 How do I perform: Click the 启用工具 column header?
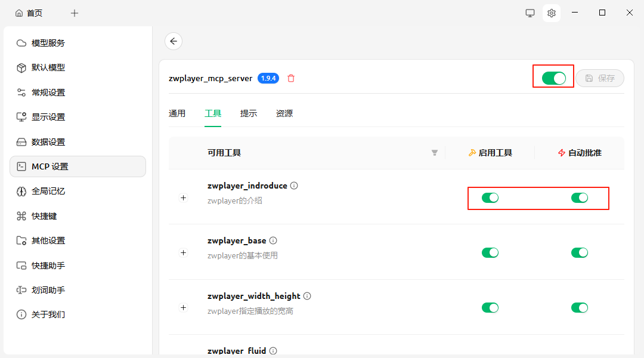tap(490, 153)
